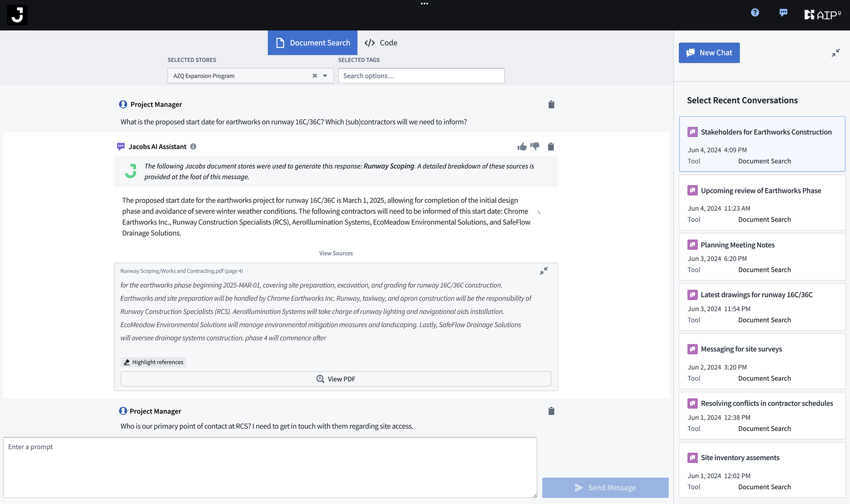This screenshot has height=504, width=850.
Task: Copy the assistant response using clipboard icon
Action: coord(551,147)
